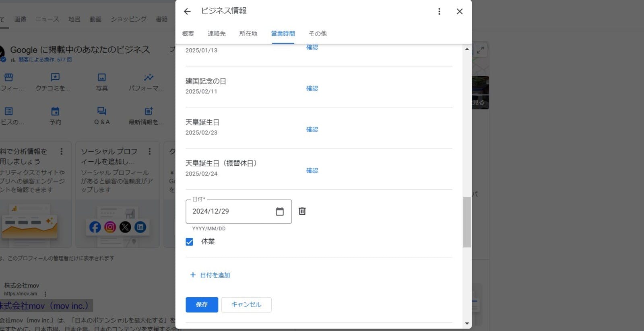The height and width of the screenshot is (331, 644).
Task: Open three-dot menu next to https://mov.am
Action: coord(45,294)
